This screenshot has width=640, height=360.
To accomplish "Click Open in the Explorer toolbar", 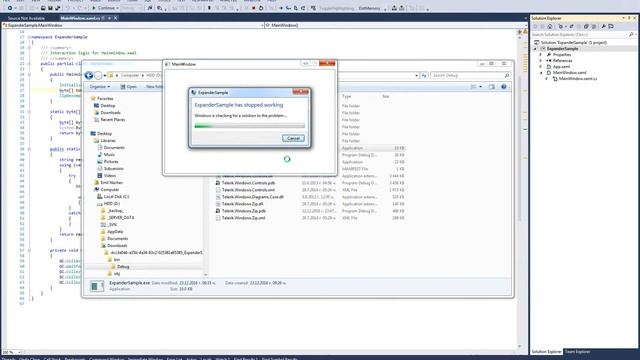I will (x=128, y=87).
